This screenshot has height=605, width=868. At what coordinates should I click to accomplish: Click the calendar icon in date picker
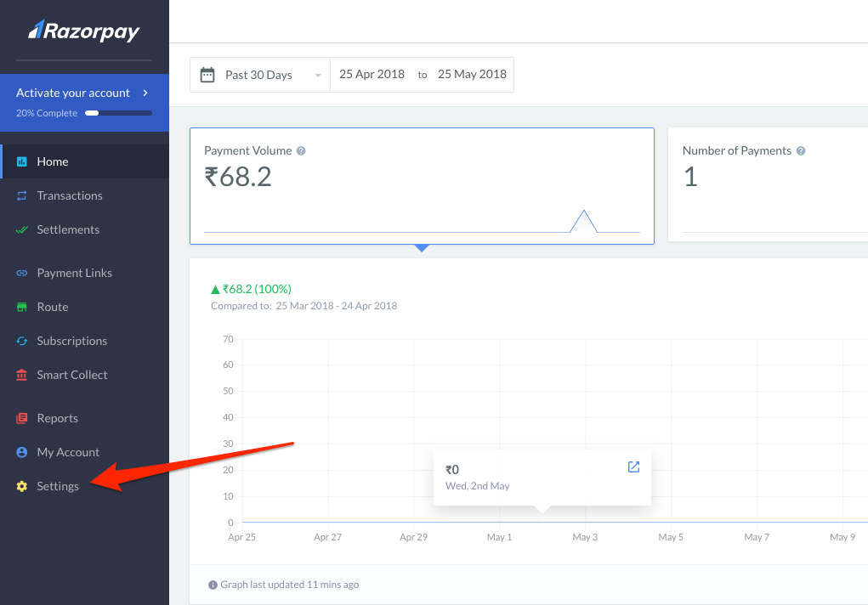(207, 75)
